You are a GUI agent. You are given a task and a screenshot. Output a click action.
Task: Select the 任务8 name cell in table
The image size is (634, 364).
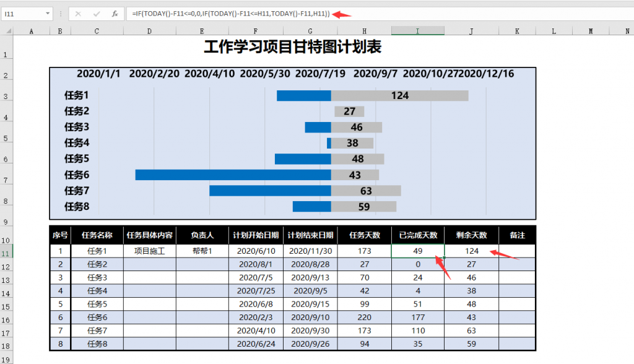pyautogui.click(x=97, y=344)
